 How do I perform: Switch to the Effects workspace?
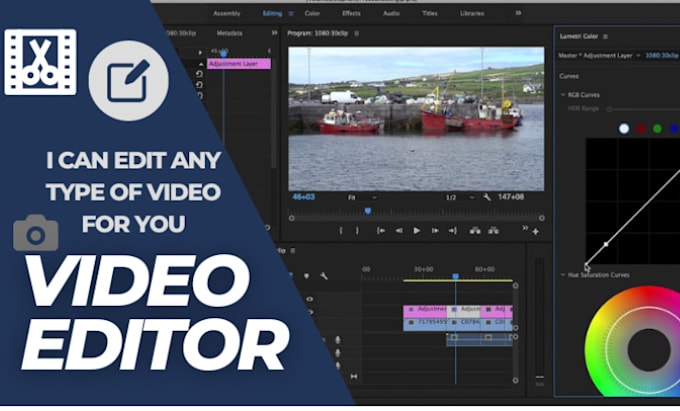pos(351,13)
